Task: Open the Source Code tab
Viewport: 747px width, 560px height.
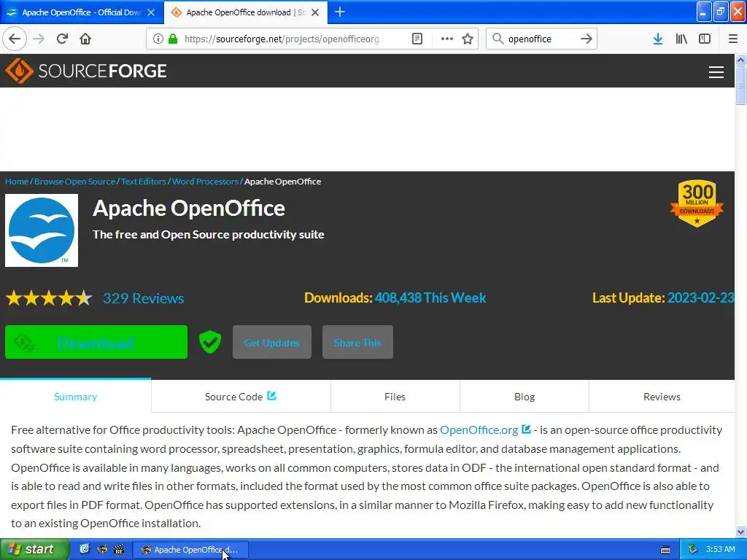Action: tap(241, 397)
